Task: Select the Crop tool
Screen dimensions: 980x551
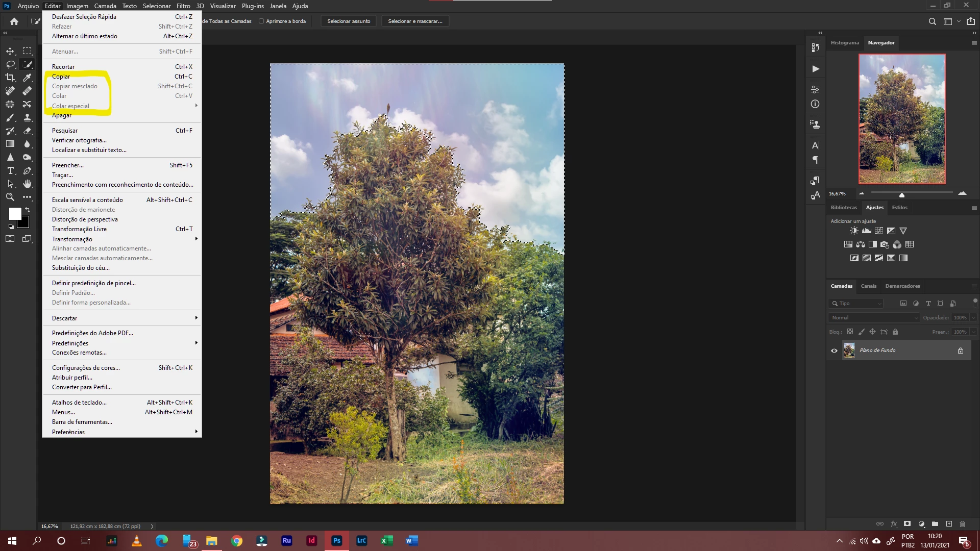Action: tap(10, 78)
